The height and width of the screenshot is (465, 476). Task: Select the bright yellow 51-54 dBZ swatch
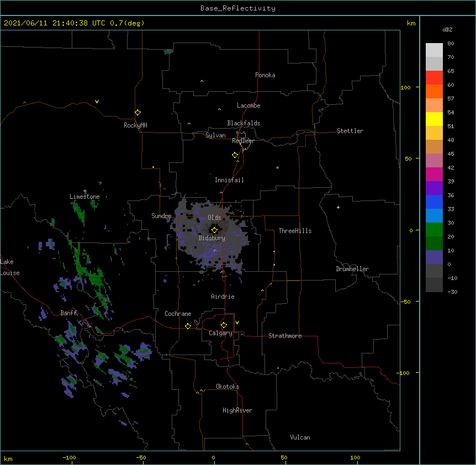(434, 119)
